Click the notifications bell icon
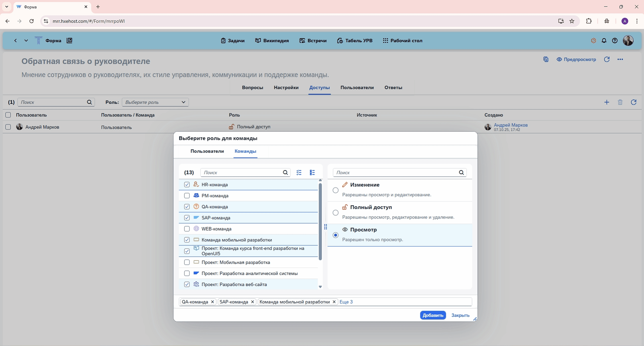 [604, 41]
